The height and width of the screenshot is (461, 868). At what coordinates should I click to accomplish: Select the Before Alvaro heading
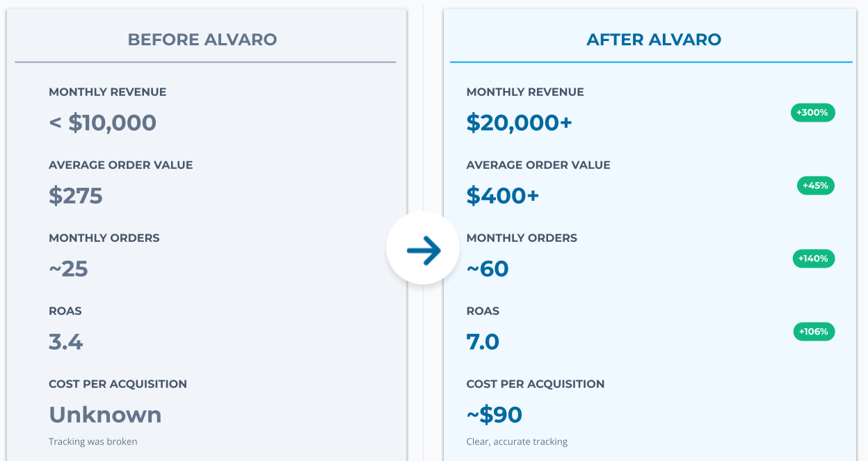click(x=202, y=40)
